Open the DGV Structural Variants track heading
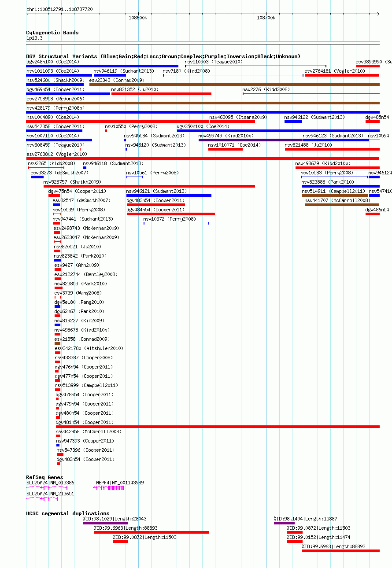The image size is (392, 568). (x=163, y=56)
